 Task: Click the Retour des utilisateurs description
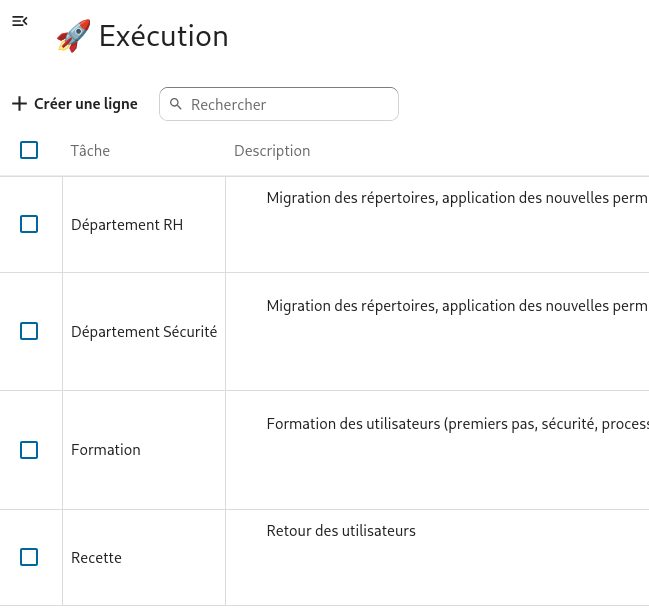point(341,531)
